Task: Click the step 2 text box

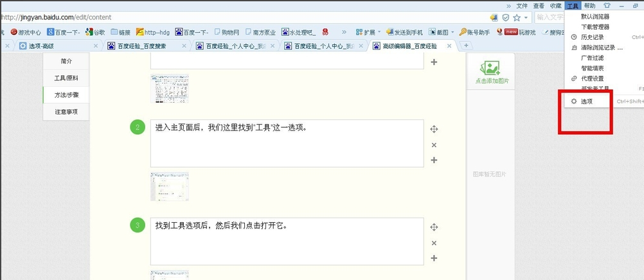Action: click(x=287, y=143)
